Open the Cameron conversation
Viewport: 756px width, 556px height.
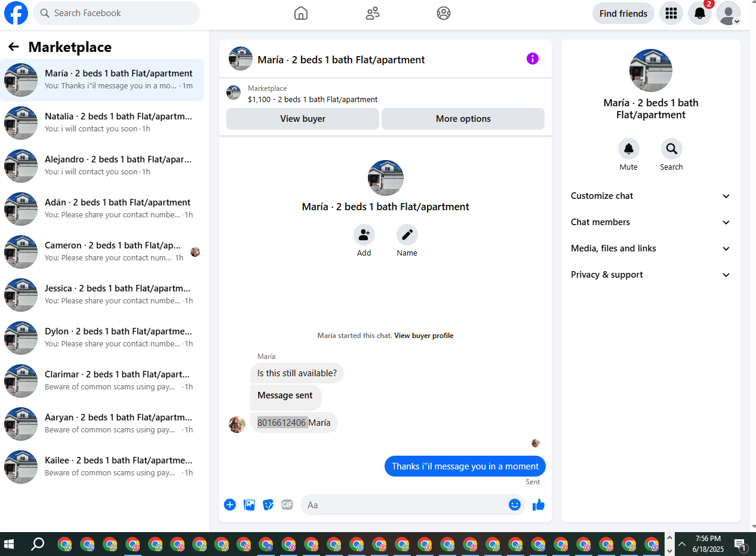[102, 252]
